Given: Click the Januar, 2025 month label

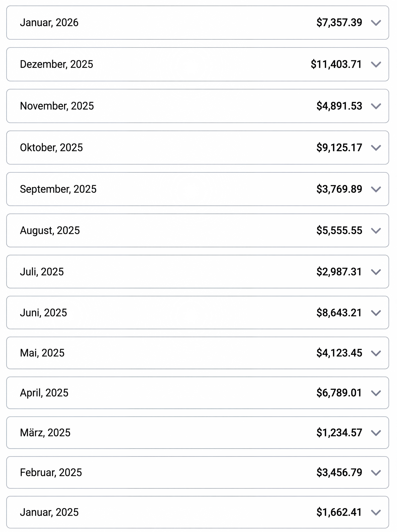Looking at the screenshot, I should [x=49, y=512].
